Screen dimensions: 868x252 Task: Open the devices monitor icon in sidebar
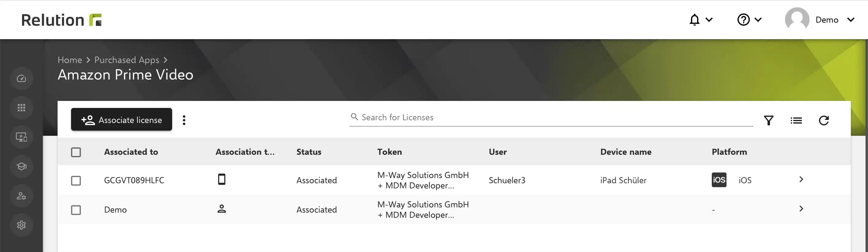click(x=21, y=137)
